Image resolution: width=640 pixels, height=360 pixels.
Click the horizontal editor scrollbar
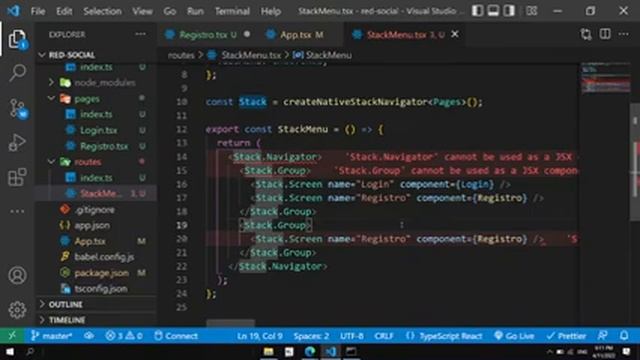(x=231, y=323)
